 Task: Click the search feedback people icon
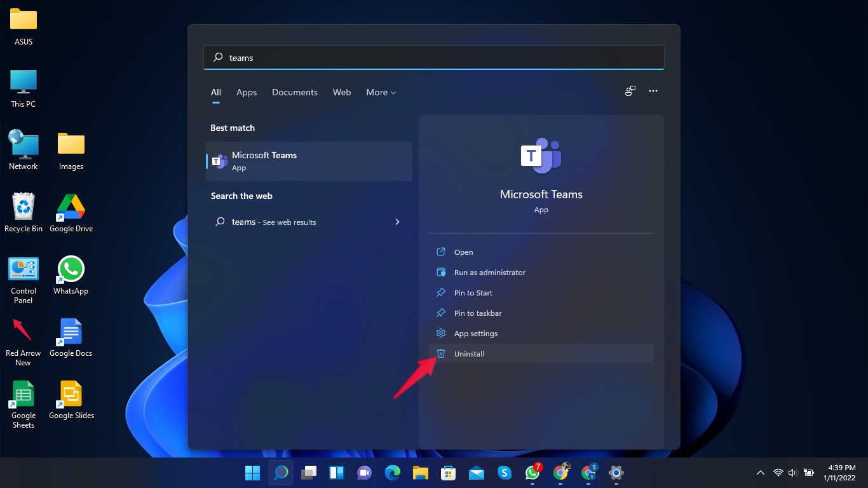pyautogui.click(x=630, y=91)
